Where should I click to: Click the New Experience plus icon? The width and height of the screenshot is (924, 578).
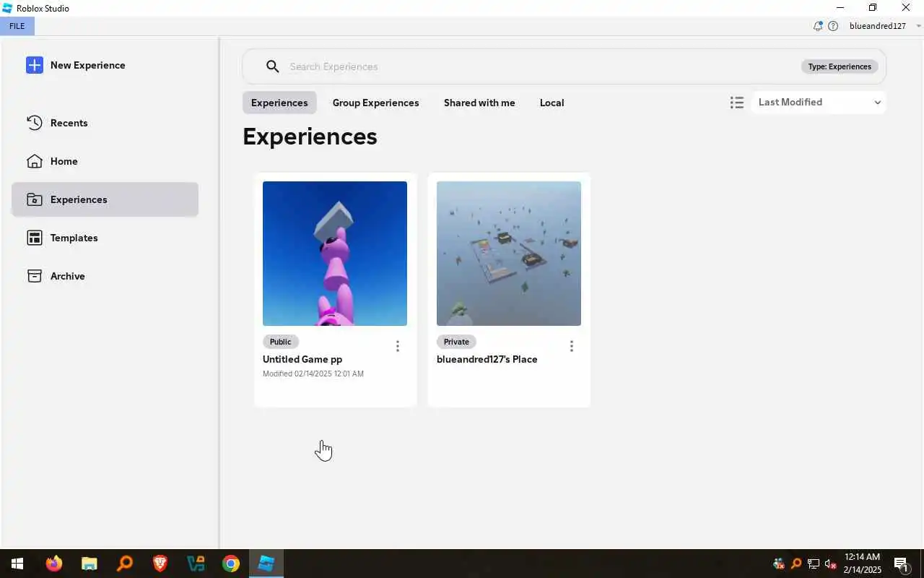(34, 65)
